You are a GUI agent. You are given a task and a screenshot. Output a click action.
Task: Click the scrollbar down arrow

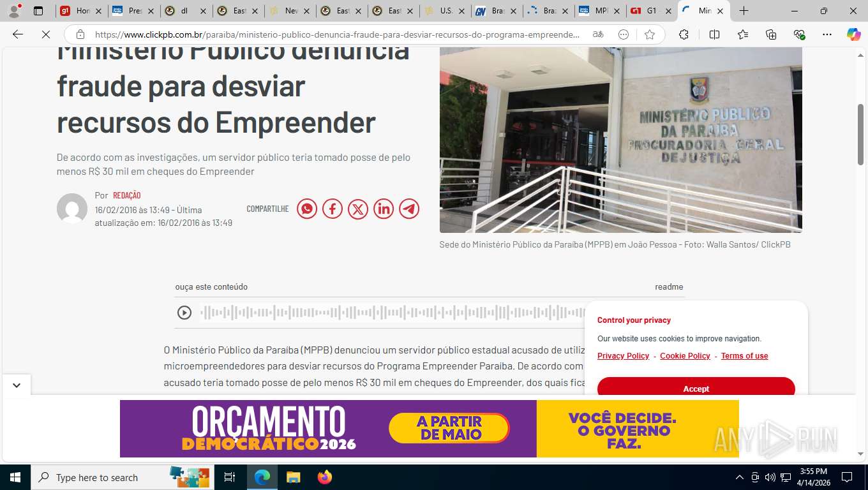point(860,454)
